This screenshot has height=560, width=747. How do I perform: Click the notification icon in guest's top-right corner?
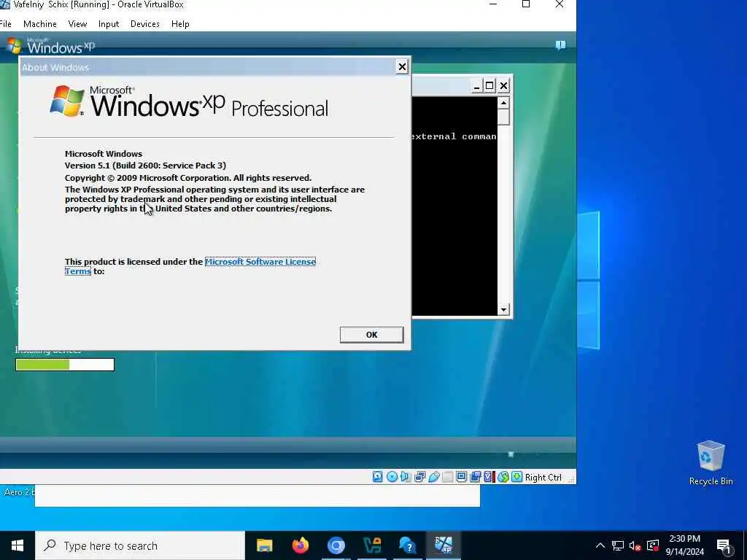(x=560, y=45)
